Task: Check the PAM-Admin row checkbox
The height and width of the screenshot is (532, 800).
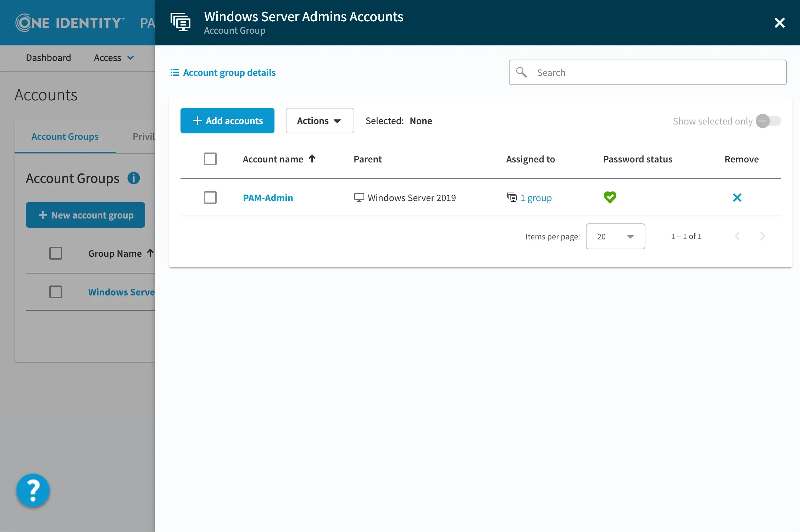Action: (x=210, y=198)
